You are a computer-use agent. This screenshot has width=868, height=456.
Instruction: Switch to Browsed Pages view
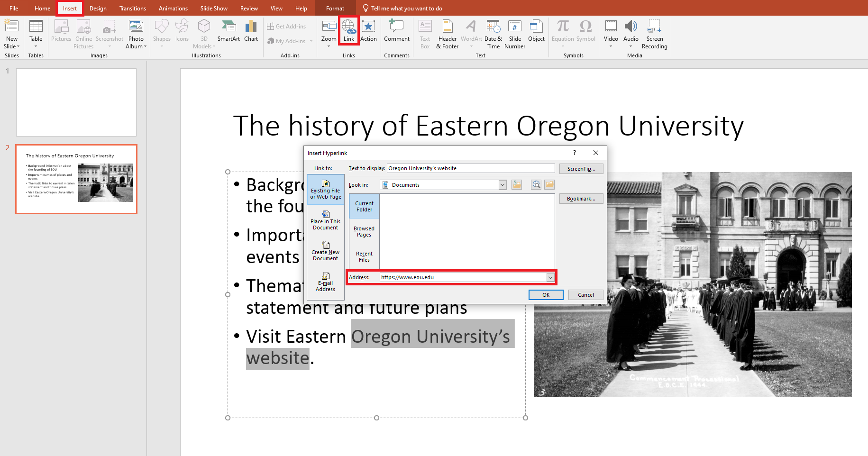click(x=364, y=231)
